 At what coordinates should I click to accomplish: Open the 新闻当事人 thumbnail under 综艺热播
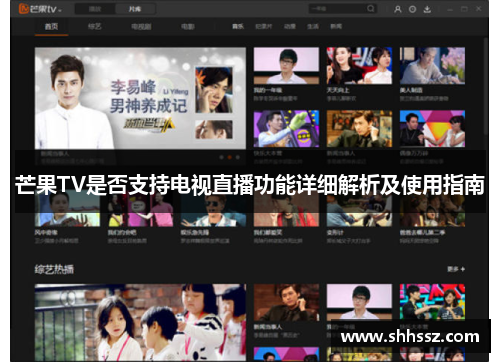[286, 302]
